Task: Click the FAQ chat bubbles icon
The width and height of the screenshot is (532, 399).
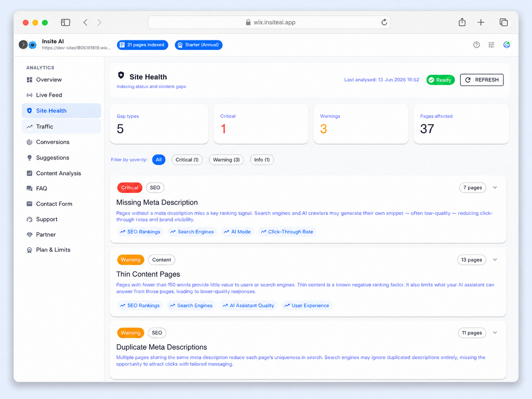Action: tap(29, 188)
